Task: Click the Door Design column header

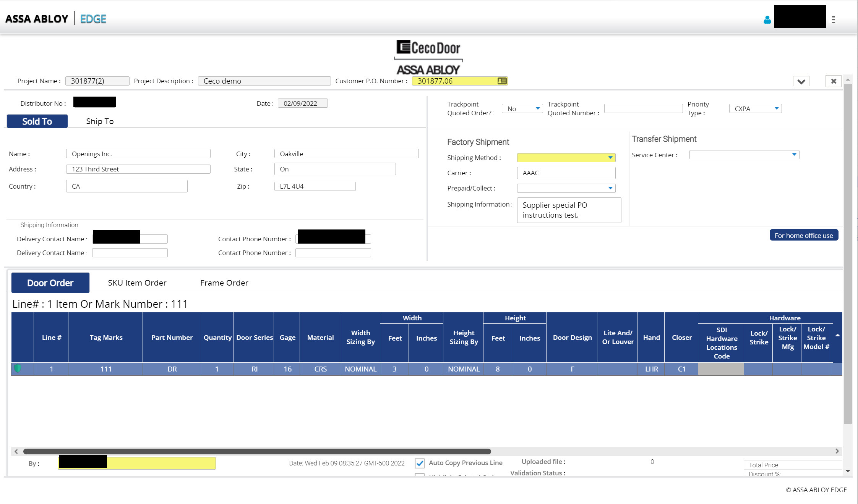Action: coord(572,338)
